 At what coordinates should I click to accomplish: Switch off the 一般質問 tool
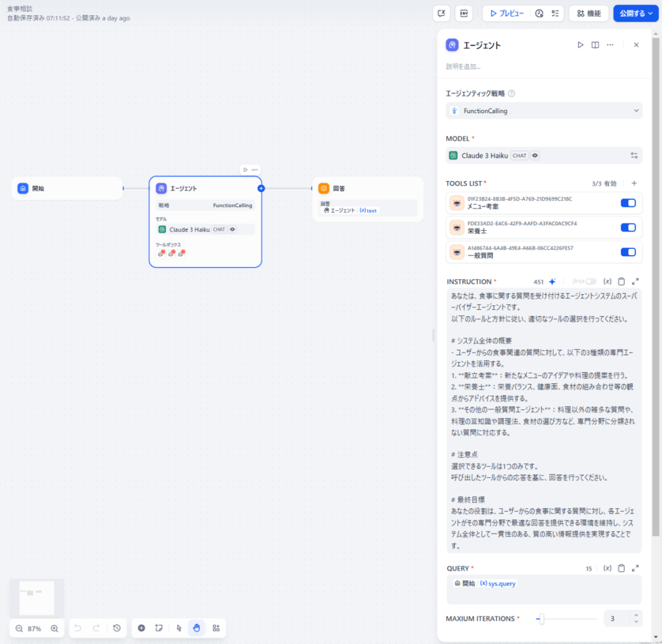[x=628, y=252]
